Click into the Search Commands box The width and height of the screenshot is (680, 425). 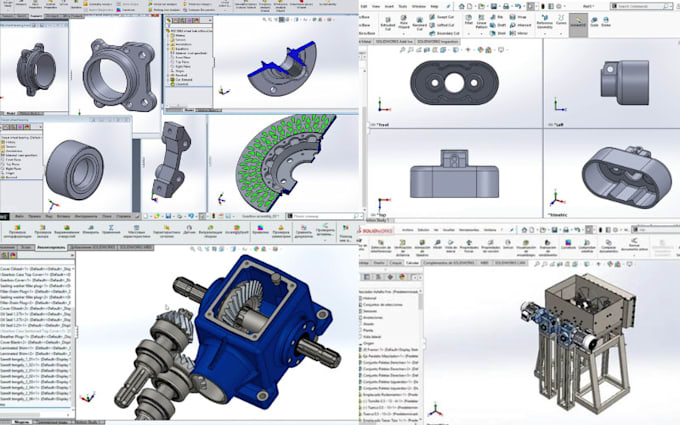(641, 7)
